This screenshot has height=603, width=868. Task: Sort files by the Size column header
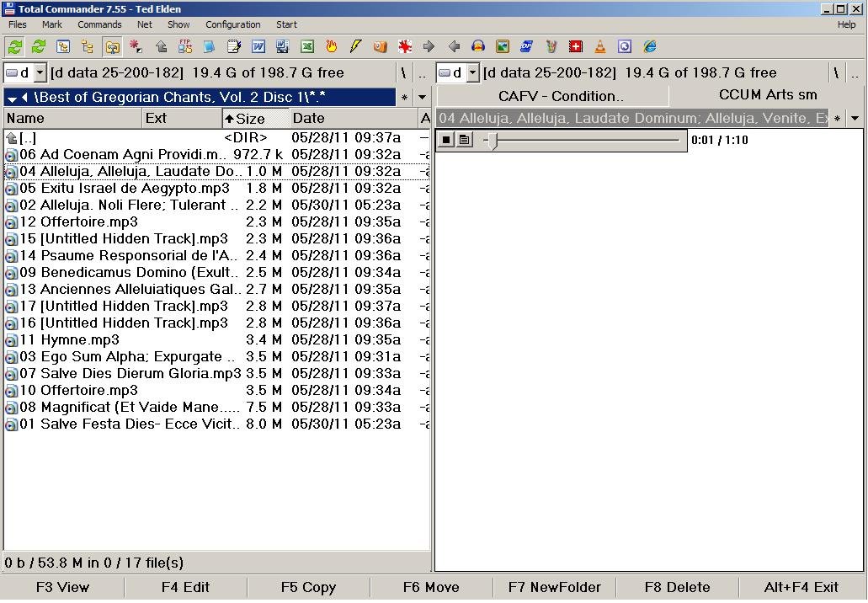[x=256, y=119]
